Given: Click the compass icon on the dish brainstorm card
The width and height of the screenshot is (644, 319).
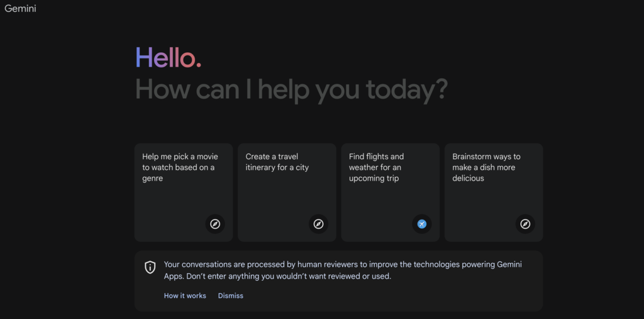Looking at the screenshot, I should tap(525, 224).
